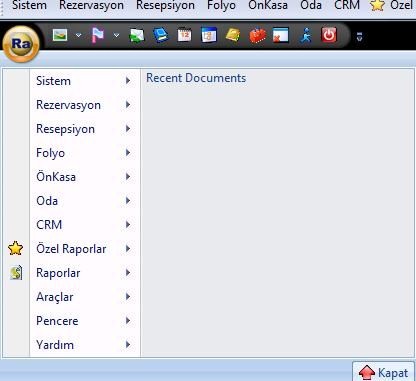Expand submenu arrow next to Yardım
Viewport: 416px width, 381px height.
tap(128, 345)
